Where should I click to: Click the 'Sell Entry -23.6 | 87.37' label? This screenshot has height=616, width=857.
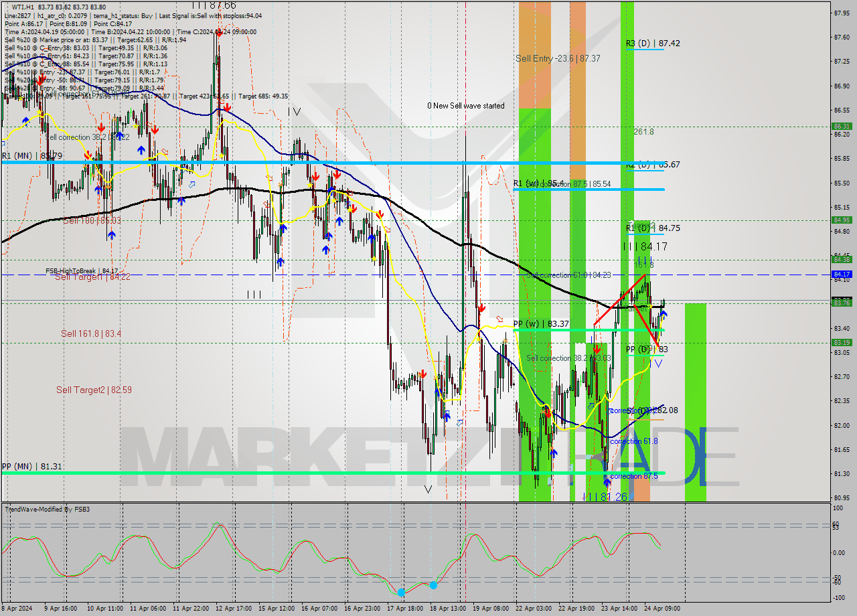558,59
